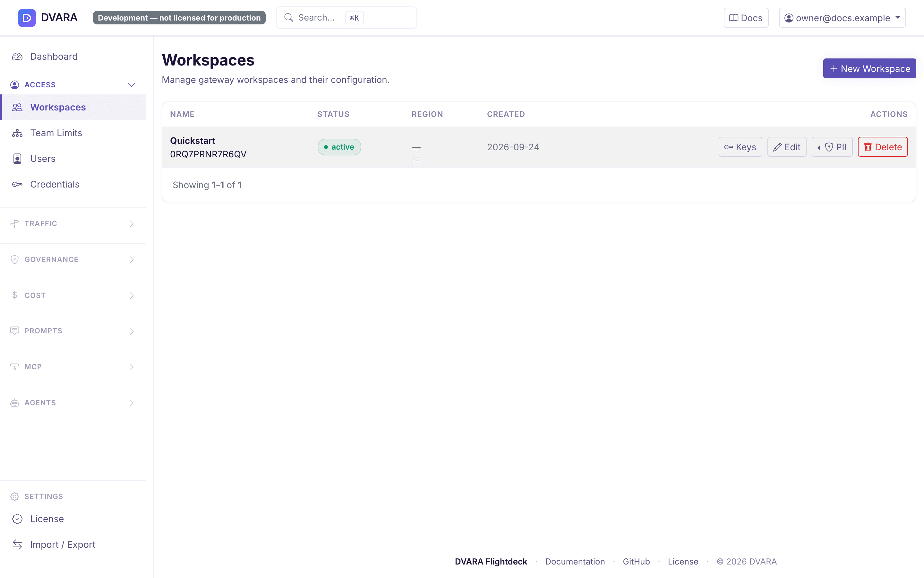
Task: Open the License settings item
Action: click(x=73, y=519)
